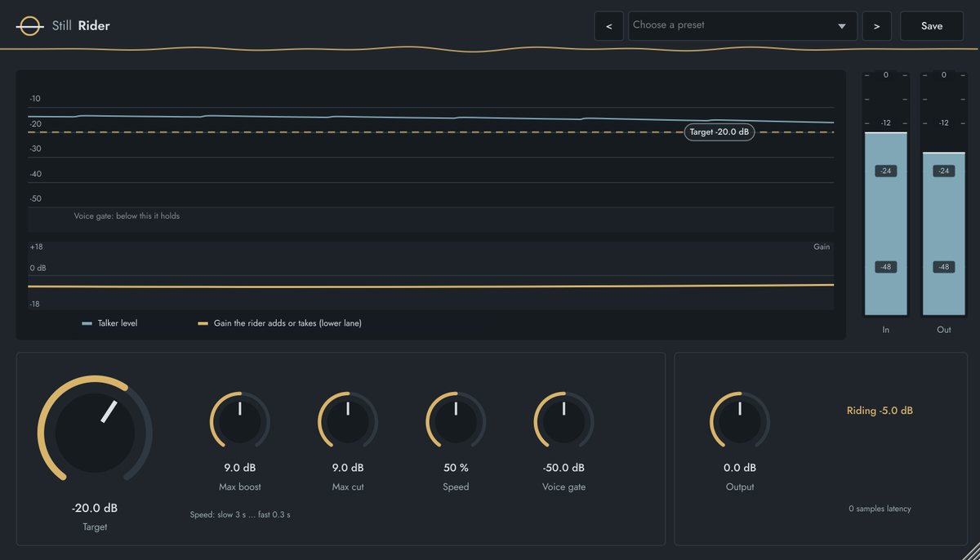Click the 9.0 dB Max boost value
This screenshot has height=560, width=980.
click(240, 468)
